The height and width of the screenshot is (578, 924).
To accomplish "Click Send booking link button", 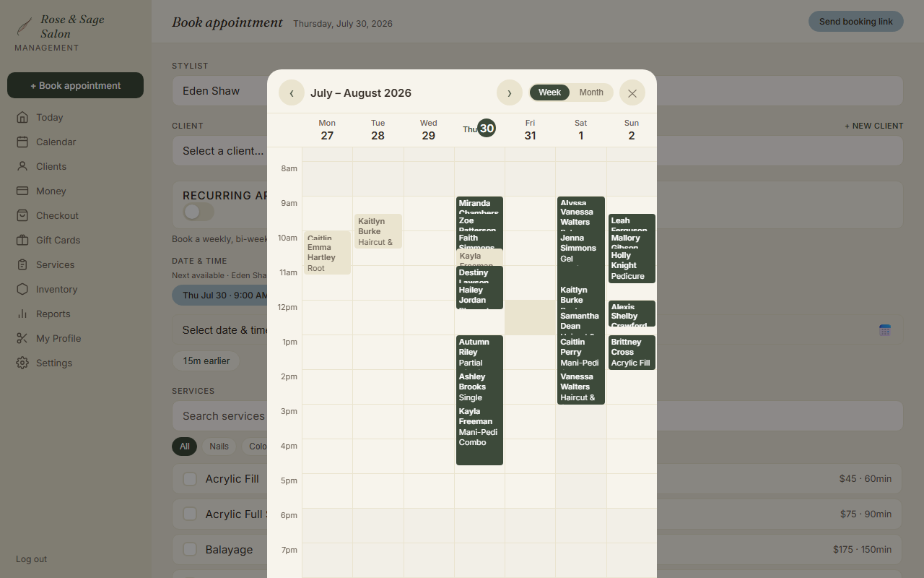I will [x=856, y=22].
